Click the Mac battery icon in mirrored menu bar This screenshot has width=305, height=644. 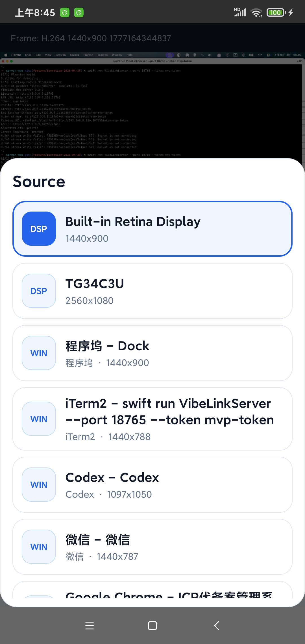click(251, 55)
